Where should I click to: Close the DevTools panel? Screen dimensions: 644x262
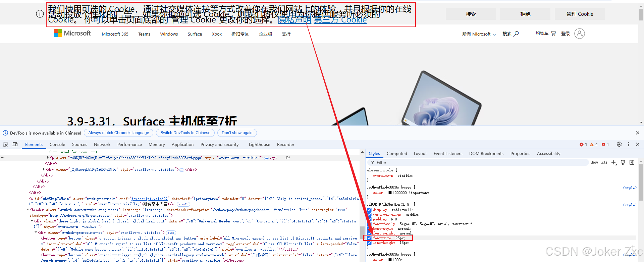(638, 144)
